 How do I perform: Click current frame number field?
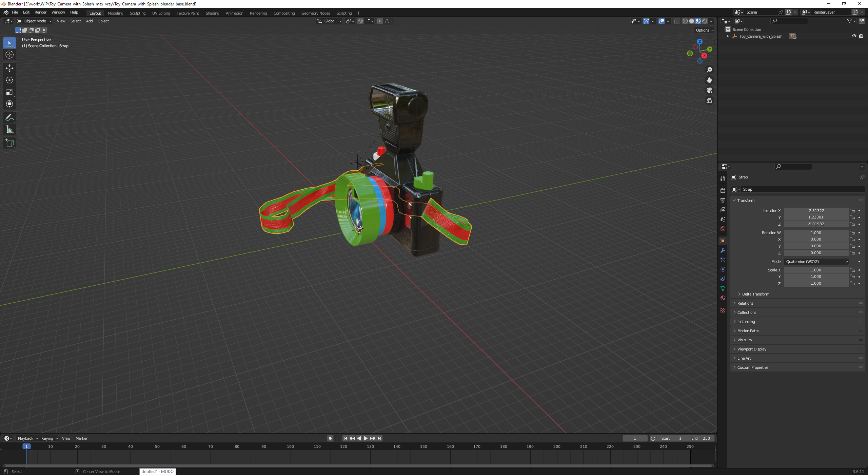click(635, 438)
